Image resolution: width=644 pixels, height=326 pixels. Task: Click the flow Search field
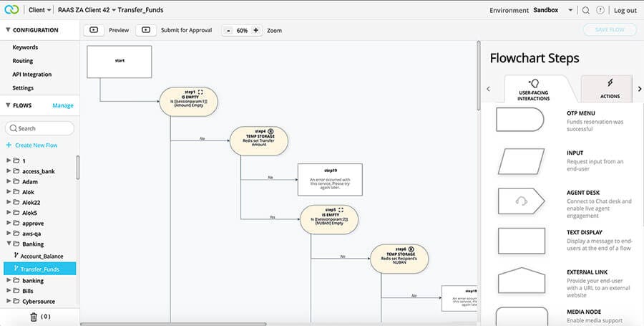pyautogui.click(x=40, y=128)
